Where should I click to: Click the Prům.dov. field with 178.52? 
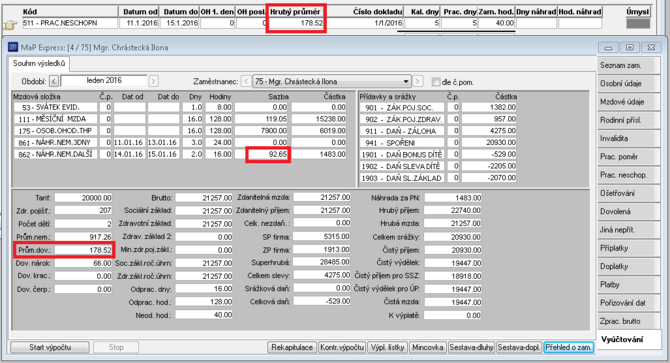[x=83, y=250]
